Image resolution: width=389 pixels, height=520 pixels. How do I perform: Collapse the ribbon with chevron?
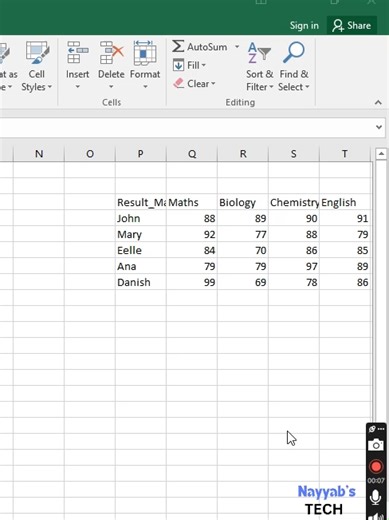click(378, 102)
